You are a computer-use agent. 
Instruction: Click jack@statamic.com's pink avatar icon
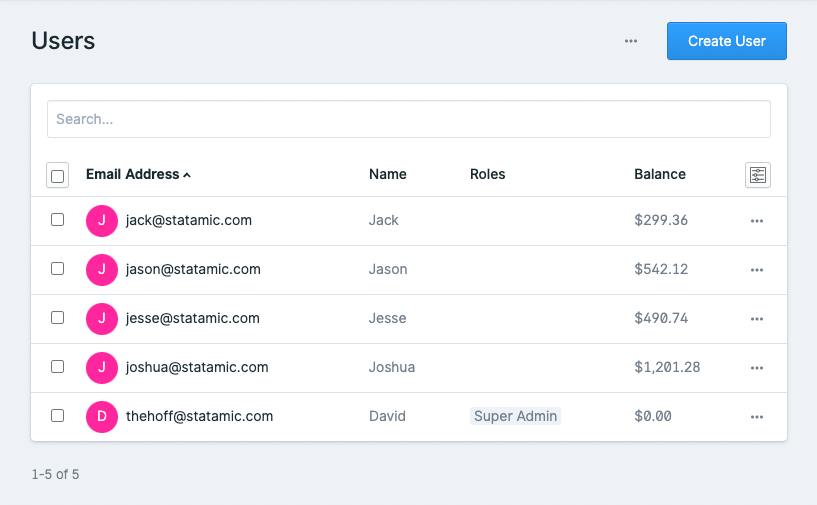pyautogui.click(x=102, y=221)
